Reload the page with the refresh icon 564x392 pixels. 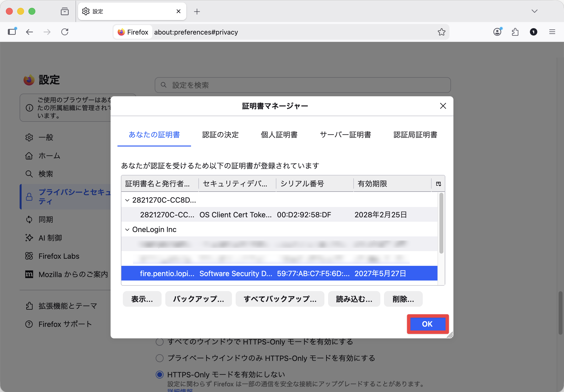click(65, 32)
